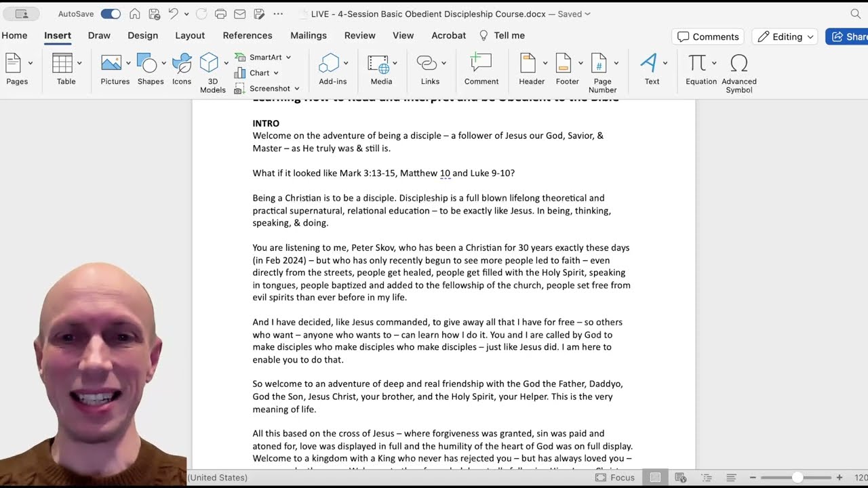Viewport: 868px width, 488px height.
Task: Expand the undo history arrow
Action: [186, 14]
